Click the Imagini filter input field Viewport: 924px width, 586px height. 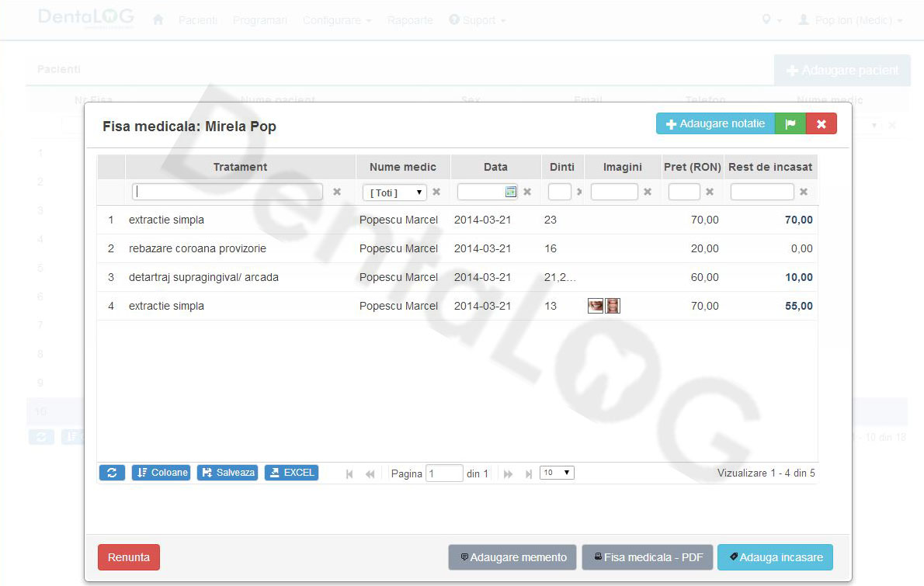point(614,192)
